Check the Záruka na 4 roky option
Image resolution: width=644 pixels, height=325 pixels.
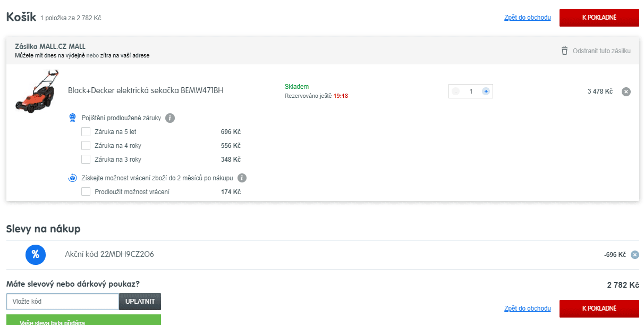point(86,145)
